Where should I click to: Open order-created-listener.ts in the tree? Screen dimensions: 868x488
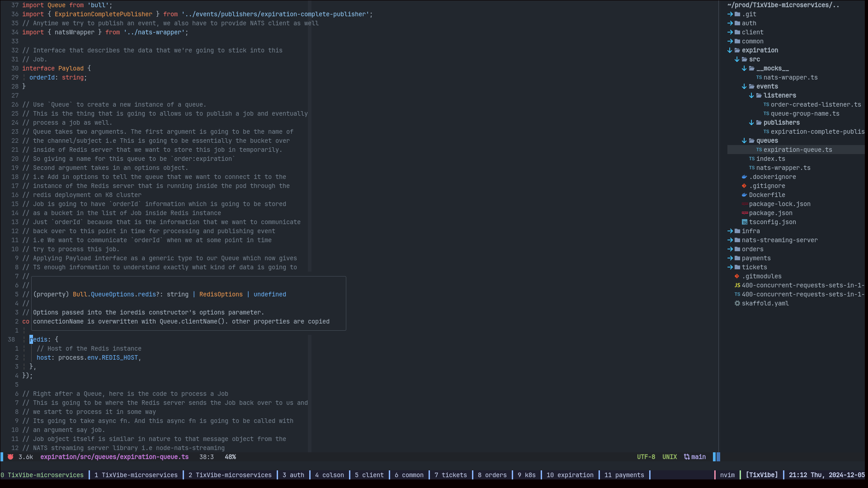[x=815, y=104]
